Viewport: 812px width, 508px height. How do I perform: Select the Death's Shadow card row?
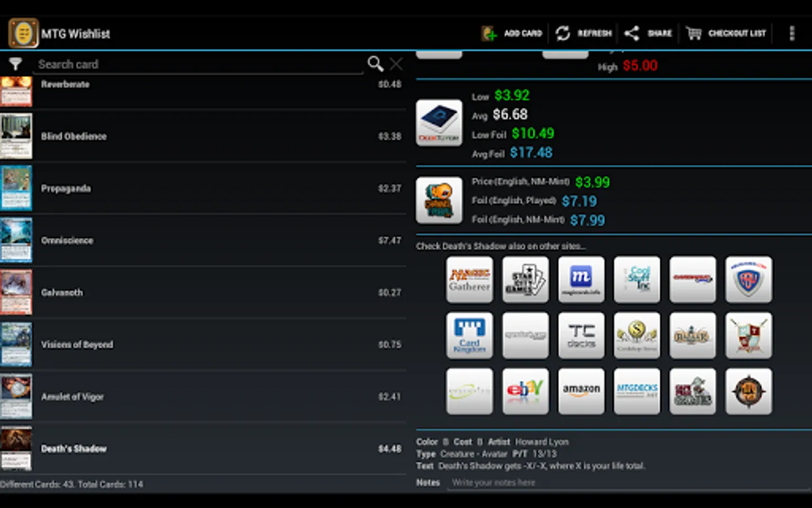[203, 449]
